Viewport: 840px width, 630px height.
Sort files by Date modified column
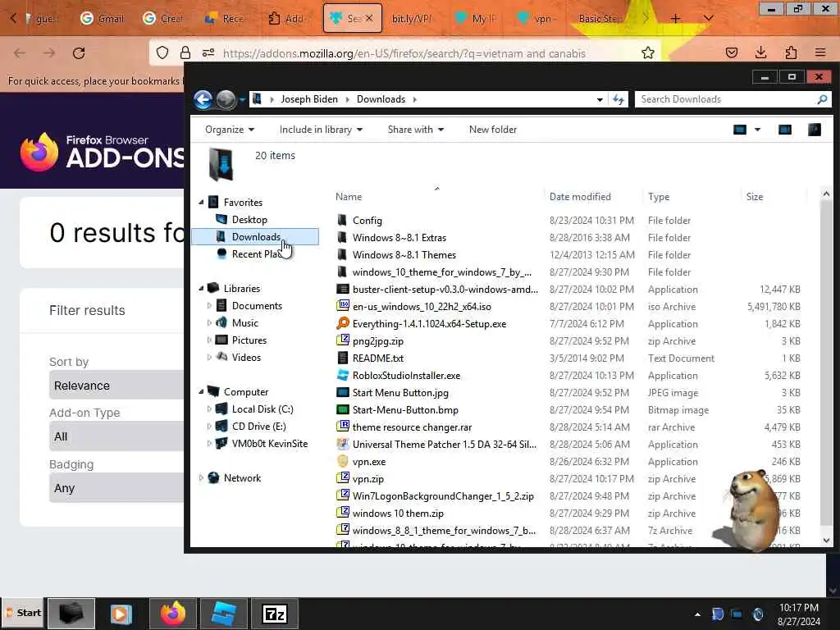pyautogui.click(x=580, y=197)
